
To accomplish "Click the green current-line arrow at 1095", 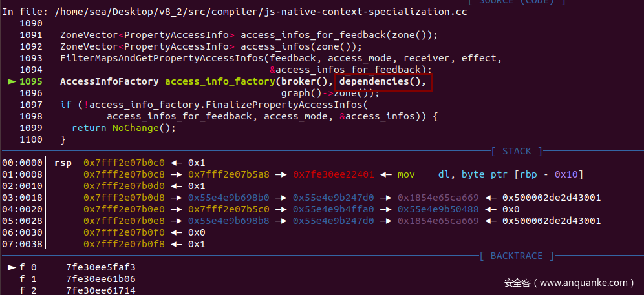I will (x=12, y=81).
